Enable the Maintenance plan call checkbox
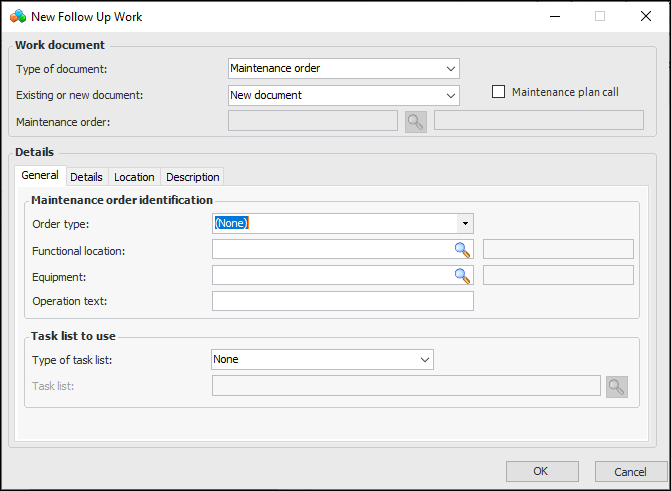The height and width of the screenshot is (491, 671). pyautogui.click(x=499, y=92)
